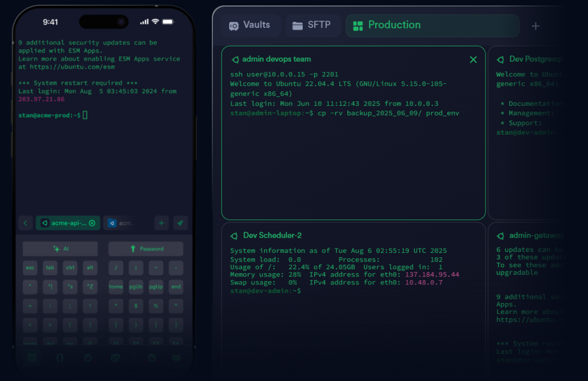Click Ubuntu icon beside admin-getaway
588x381 pixels.
[x=501, y=235]
